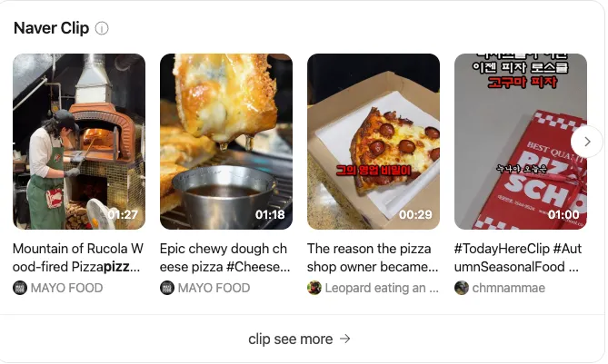This screenshot has width=608, height=364.
Task: Click MAYO FOOD avatar under Rucola pizza clip
Action: (x=20, y=288)
